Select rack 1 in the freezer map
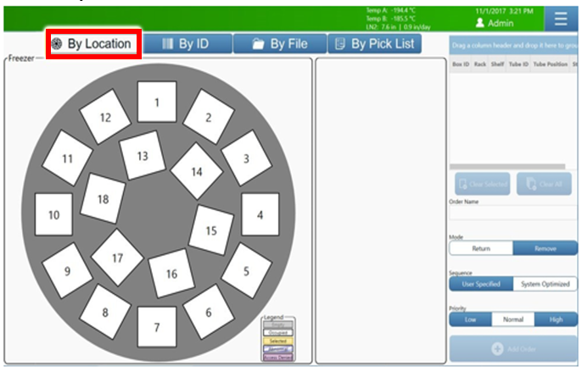This screenshot has height=372, width=588. [157, 103]
